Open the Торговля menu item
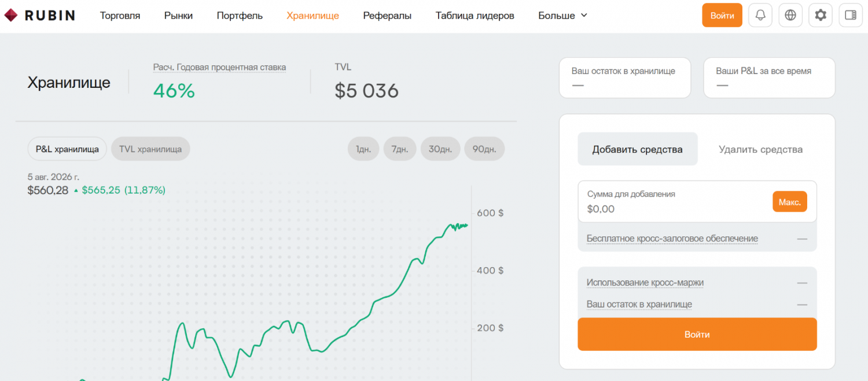868x381 pixels. [x=120, y=16]
